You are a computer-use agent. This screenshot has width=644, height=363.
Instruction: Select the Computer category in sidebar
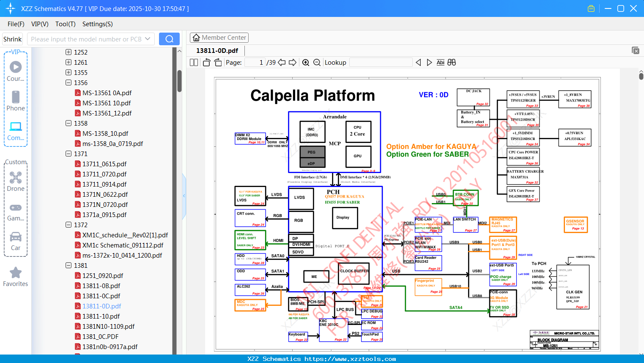16,131
